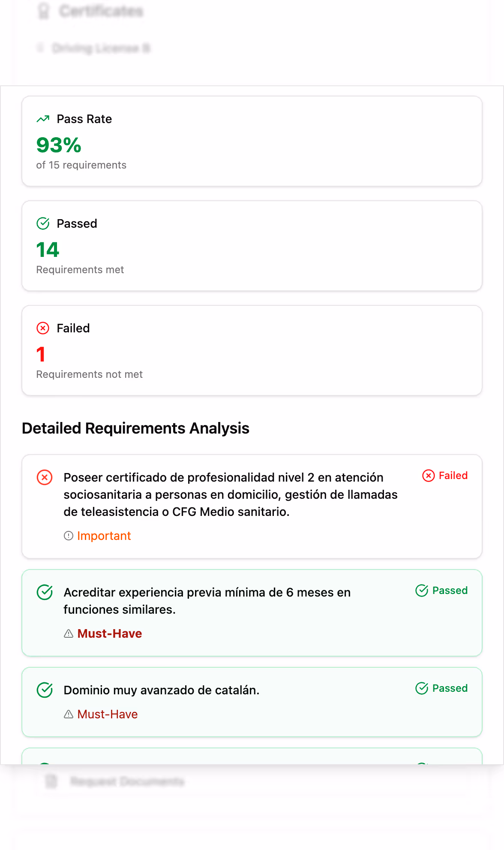The image size is (504, 850).
Task: Click the warning triangle beside Must-Have on catalán card
Action: tap(69, 714)
